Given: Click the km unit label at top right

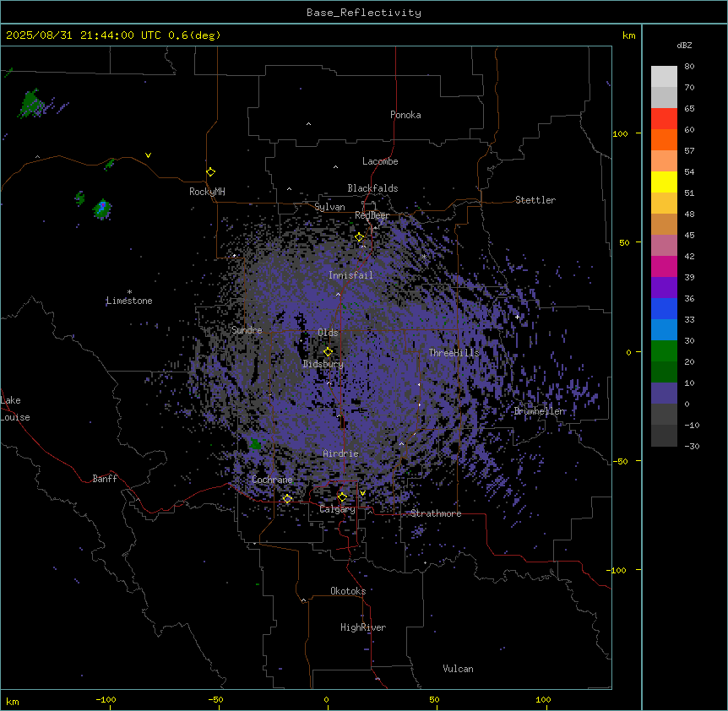Looking at the screenshot, I should tap(628, 35).
